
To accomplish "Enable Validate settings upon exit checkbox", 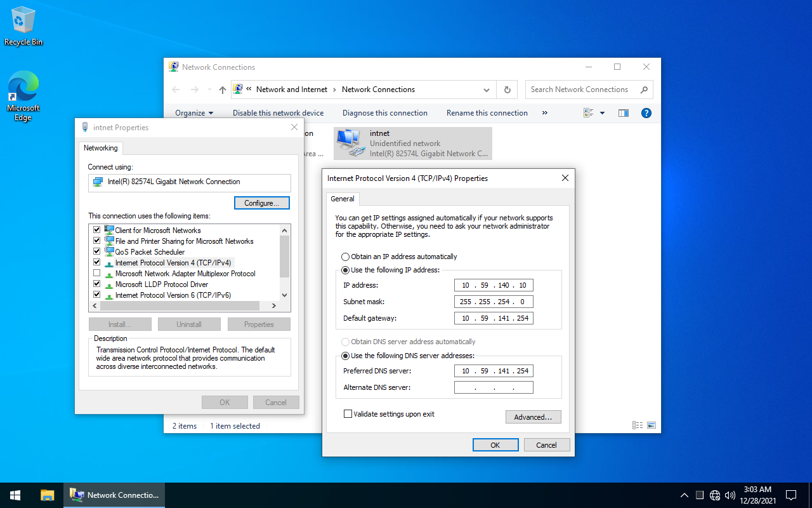I will 348,414.
